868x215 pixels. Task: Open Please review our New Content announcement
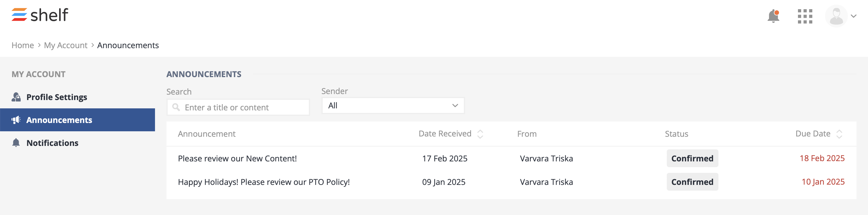tap(237, 159)
